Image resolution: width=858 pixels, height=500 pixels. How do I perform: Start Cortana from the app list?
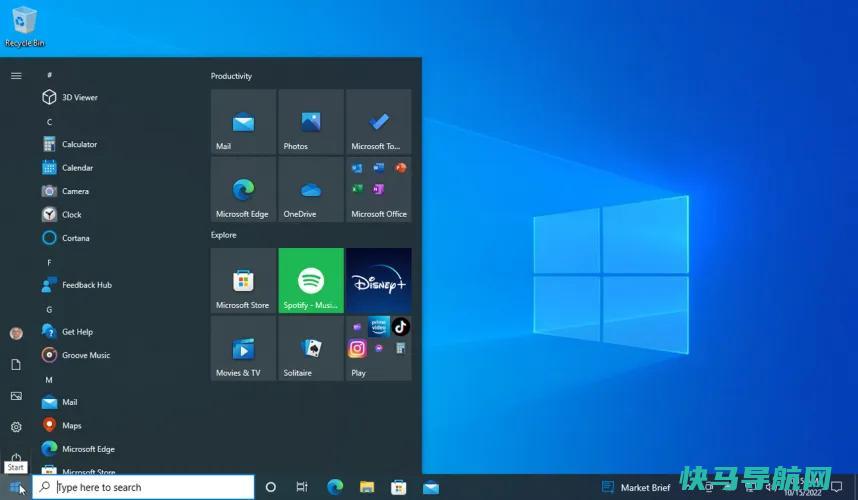66,238
